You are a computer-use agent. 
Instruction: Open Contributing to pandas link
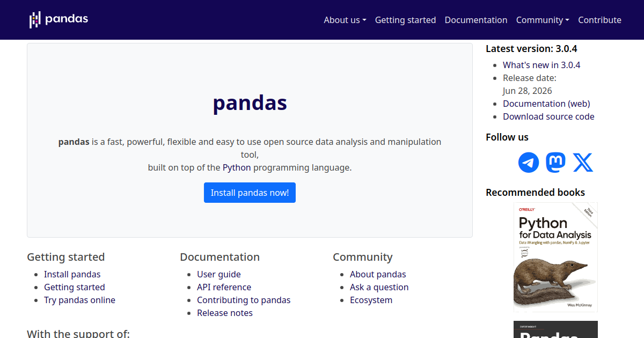pos(244,300)
